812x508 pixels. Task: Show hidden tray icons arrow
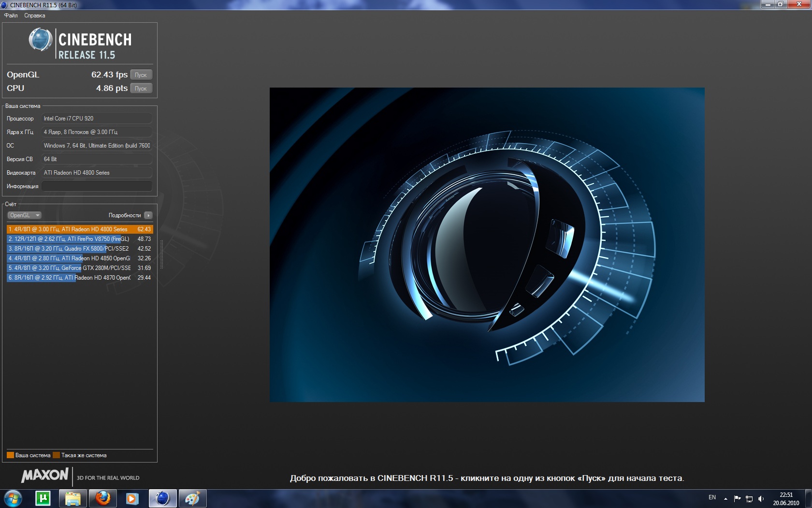click(x=725, y=499)
